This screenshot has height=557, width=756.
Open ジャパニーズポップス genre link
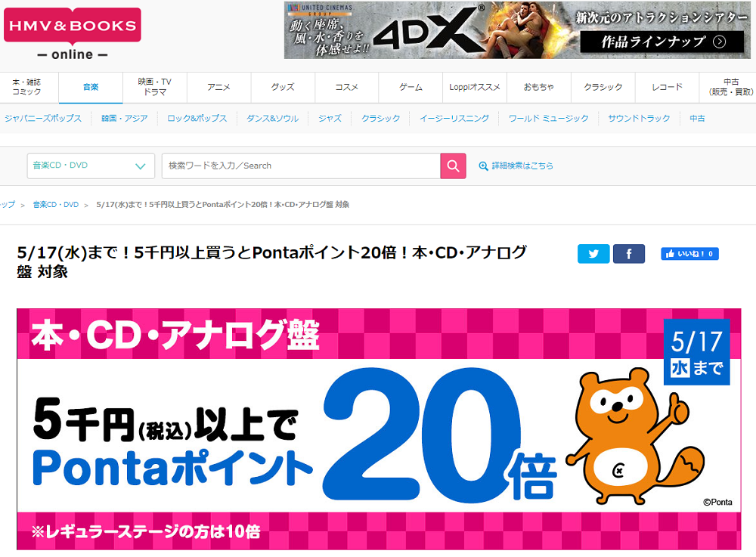coord(43,118)
